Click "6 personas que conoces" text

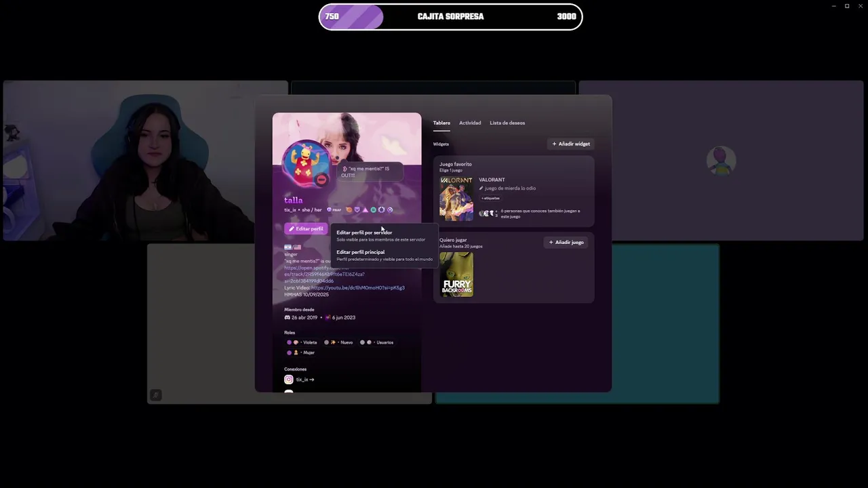click(540, 213)
